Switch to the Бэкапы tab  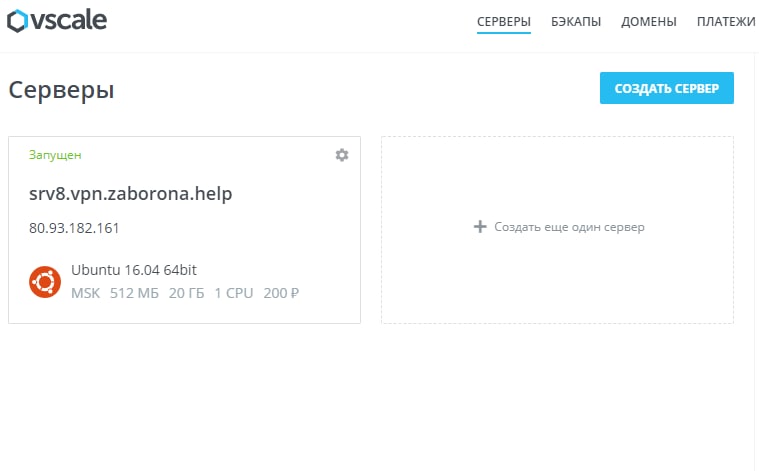pyautogui.click(x=576, y=22)
